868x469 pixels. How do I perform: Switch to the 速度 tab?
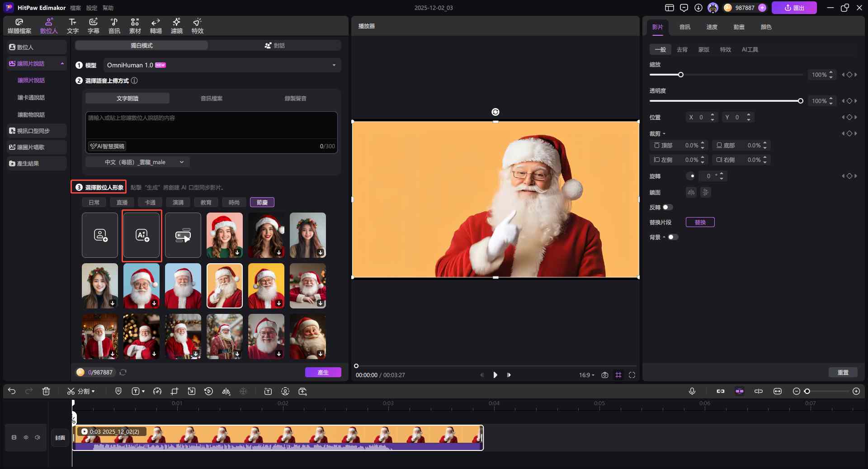(x=712, y=27)
